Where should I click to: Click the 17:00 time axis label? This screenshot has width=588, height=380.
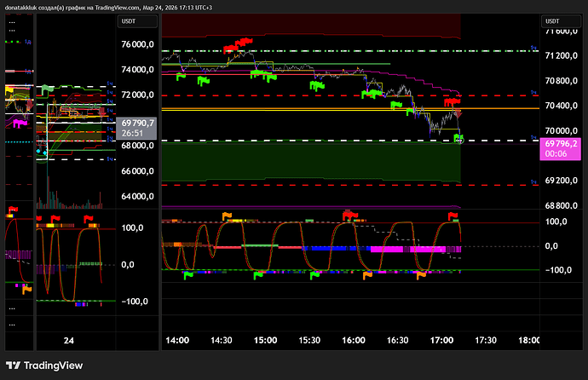441,339
